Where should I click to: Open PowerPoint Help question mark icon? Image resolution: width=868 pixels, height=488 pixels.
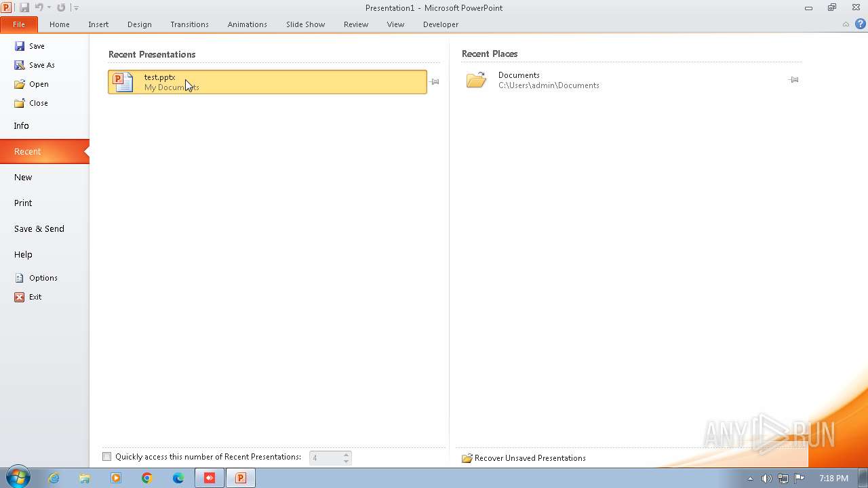coord(861,24)
